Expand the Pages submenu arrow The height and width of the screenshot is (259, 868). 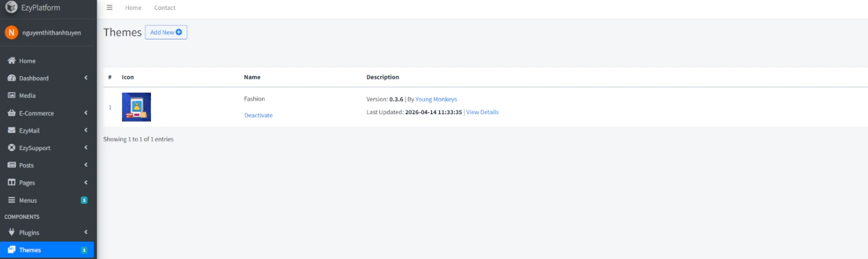point(86,183)
